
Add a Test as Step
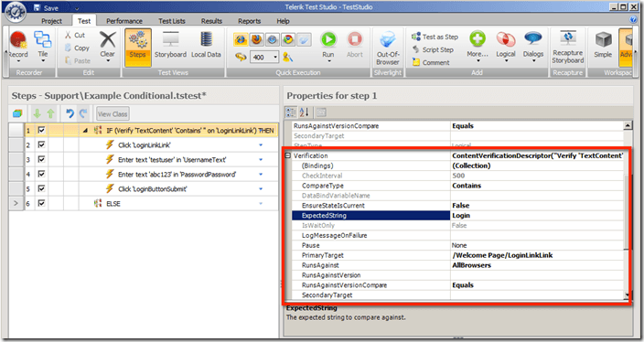(435, 37)
